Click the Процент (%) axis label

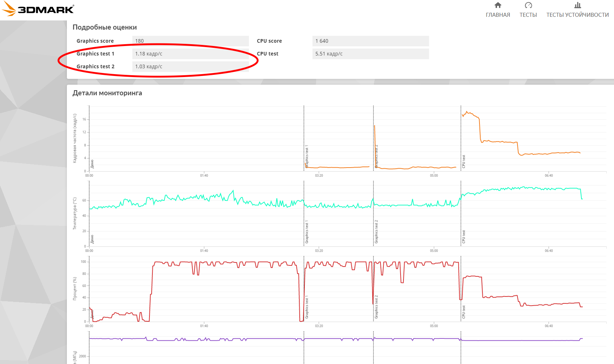(x=75, y=289)
